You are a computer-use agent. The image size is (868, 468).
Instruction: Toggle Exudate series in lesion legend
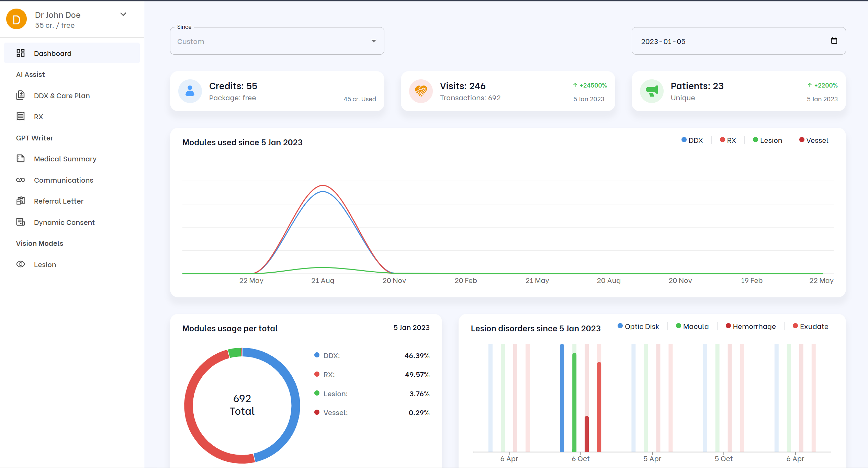coord(810,327)
